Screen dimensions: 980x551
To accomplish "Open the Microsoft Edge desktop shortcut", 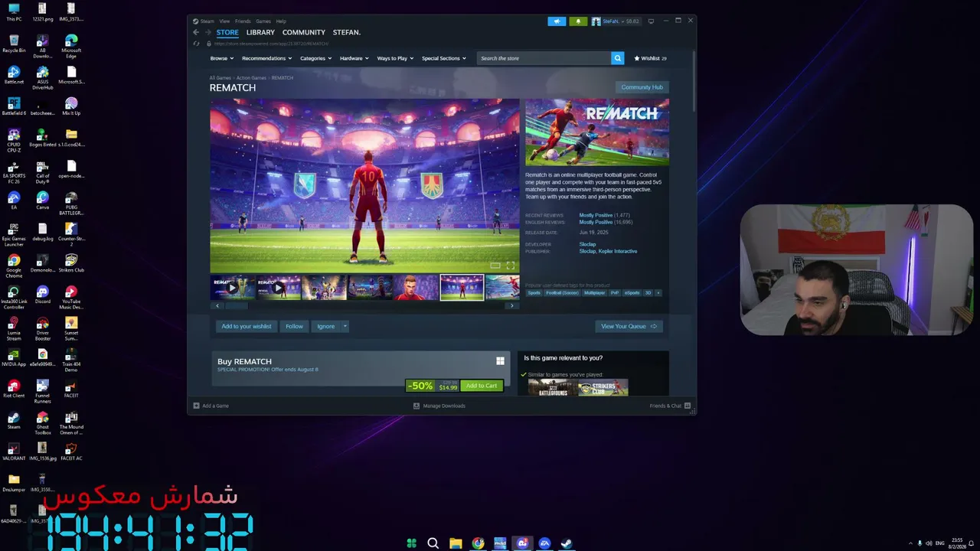I will pyautogui.click(x=71, y=47).
